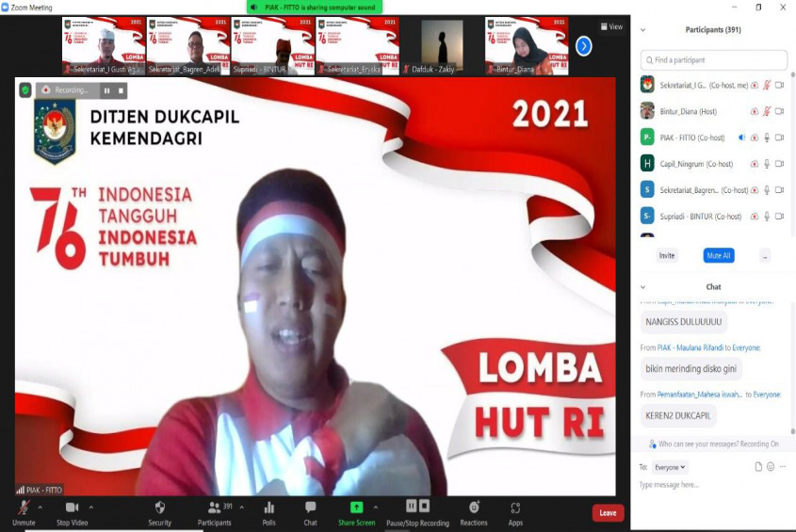Screen dimensions: 796x532
Task: Open Reactions emoji menu
Action: tap(474, 513)
